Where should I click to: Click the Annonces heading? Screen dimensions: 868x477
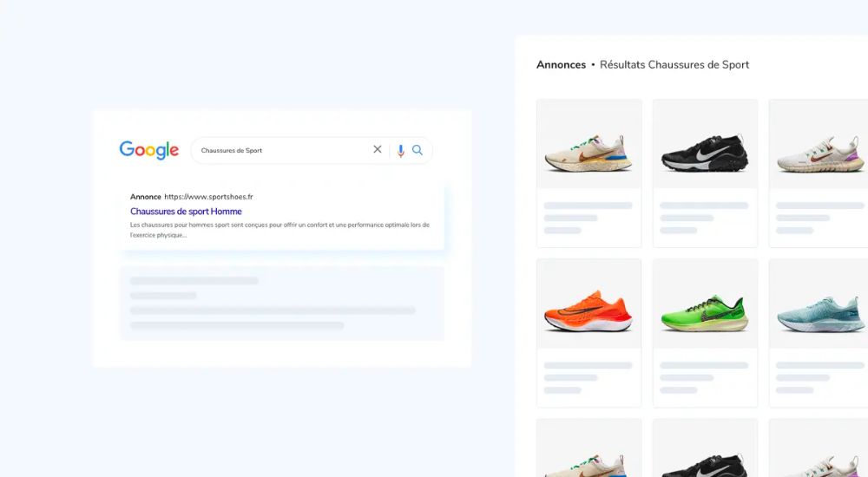click(x=561, y=65)
